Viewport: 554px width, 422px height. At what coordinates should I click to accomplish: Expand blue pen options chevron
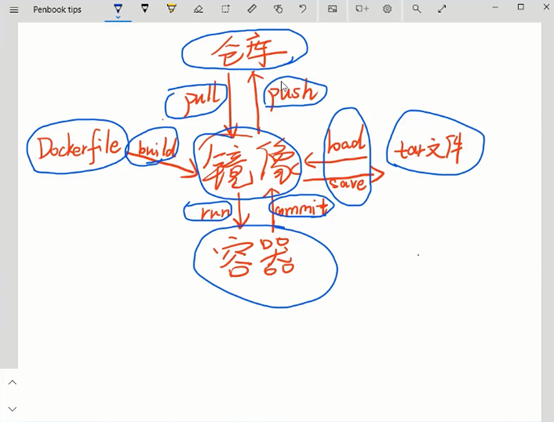click(118, 17)
